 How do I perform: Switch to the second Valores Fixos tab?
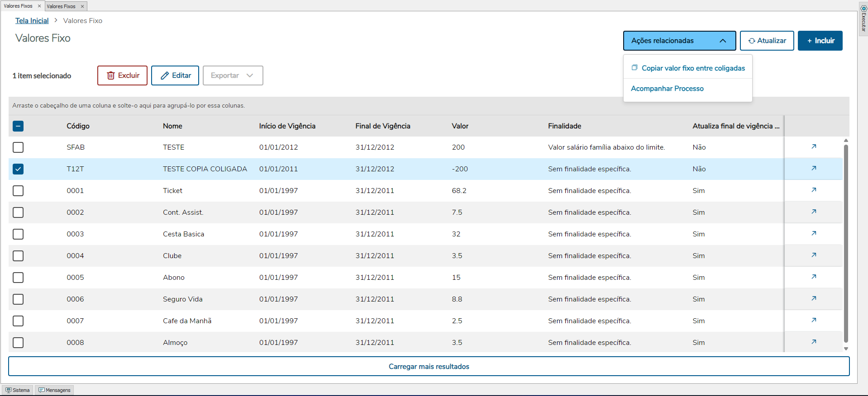[x=61, y=6]
